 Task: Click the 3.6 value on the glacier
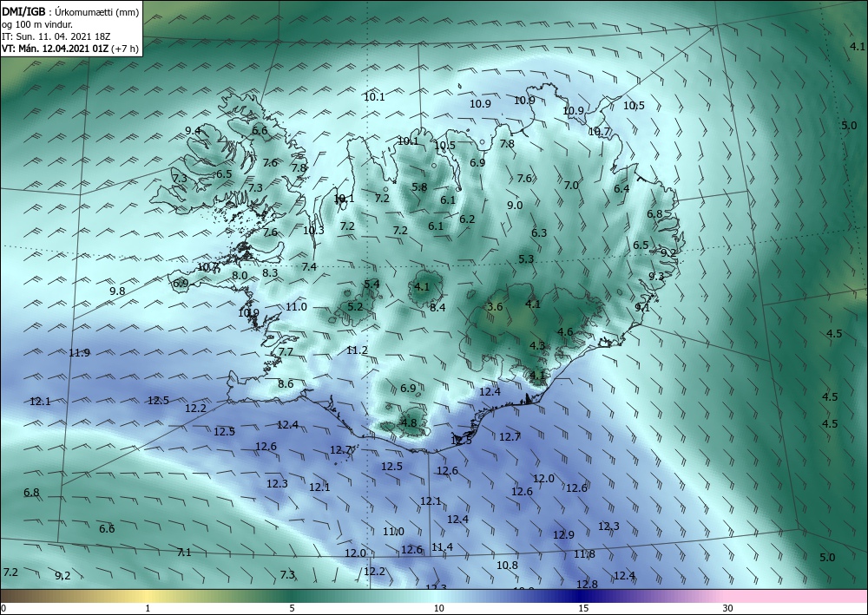[495, 307]
